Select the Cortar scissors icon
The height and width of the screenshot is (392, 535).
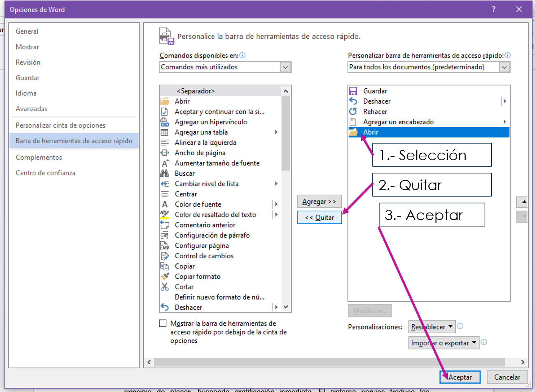pos(165,287)
